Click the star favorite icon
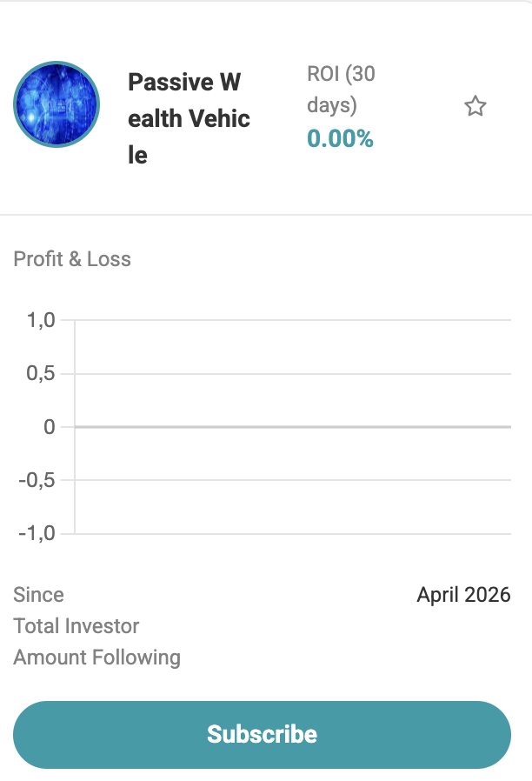Viewport: 532px width, 781px height. click(475, 107)
